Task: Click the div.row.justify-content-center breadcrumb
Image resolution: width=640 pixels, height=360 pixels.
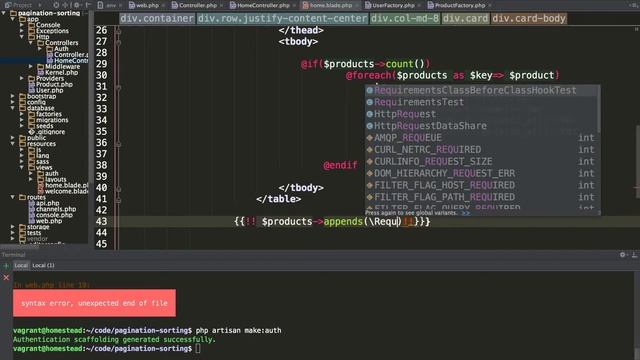Action: (282, 18)
